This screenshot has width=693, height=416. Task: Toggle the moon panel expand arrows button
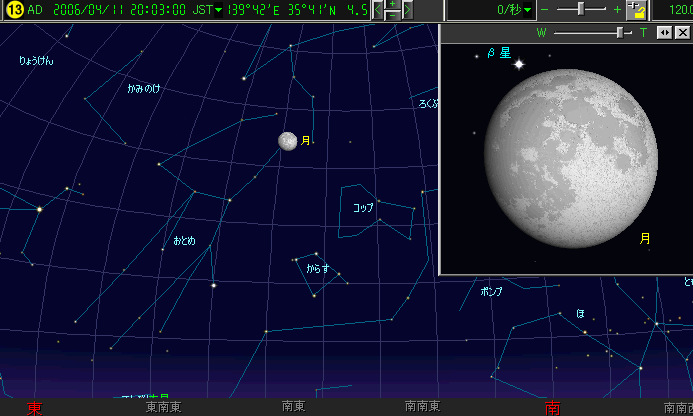click(x=664, y=32)
